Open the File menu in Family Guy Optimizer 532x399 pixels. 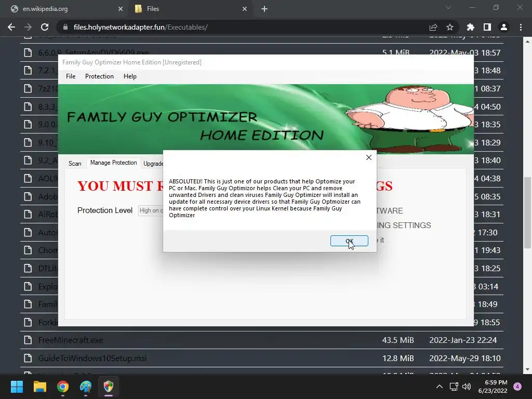pyautogui.click(x=71, y=76)
